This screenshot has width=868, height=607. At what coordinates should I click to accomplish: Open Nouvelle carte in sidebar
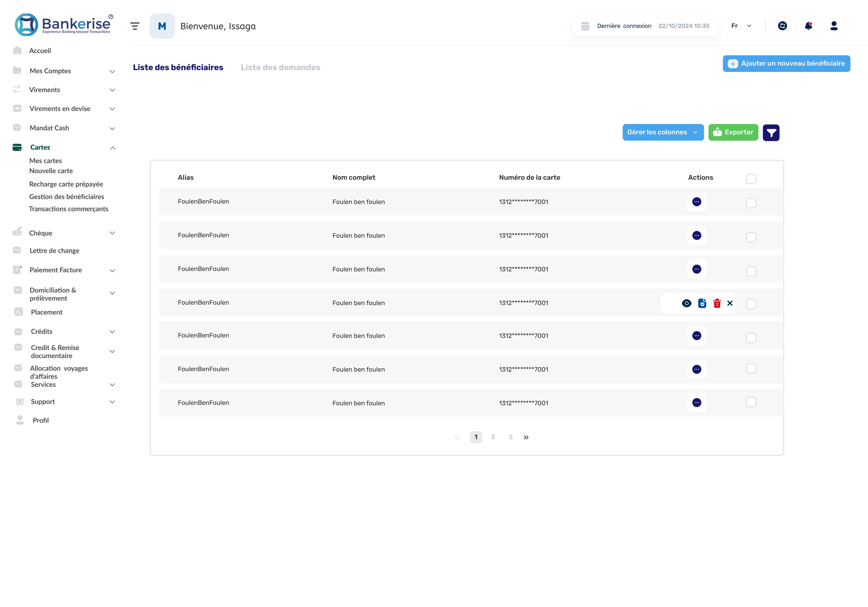click(x=51, y=171)
